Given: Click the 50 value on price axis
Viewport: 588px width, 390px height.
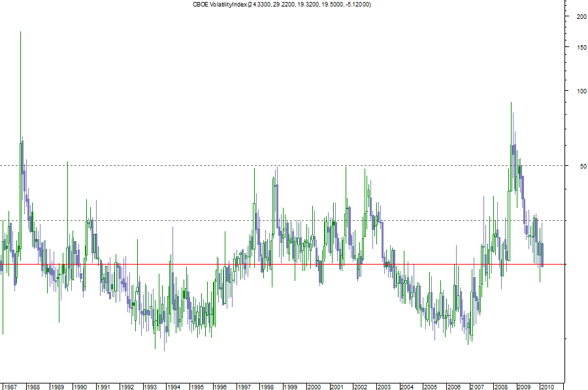Looking at the screenshot, I should [x=583, y=166].
